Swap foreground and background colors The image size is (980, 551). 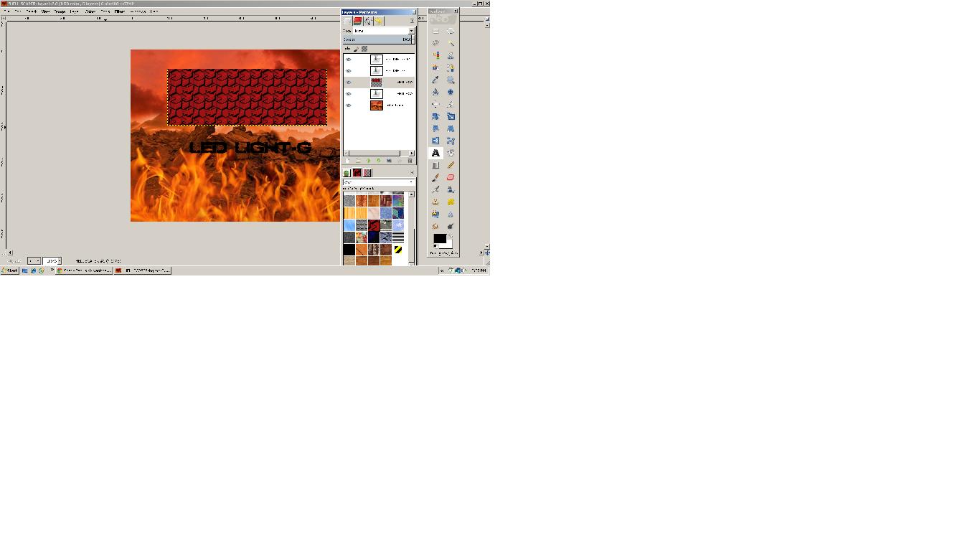pos(450,235)
